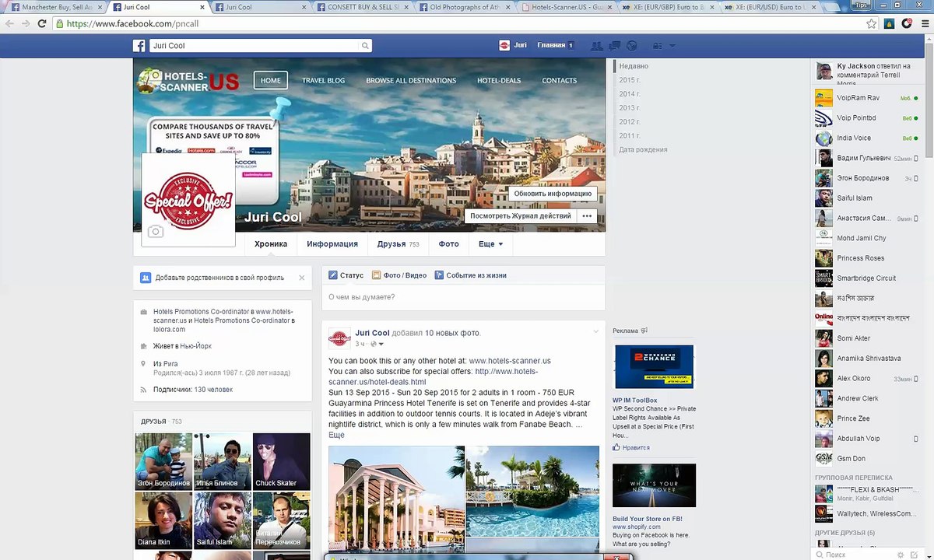Open www.shopify.com ad link

pyautogui.click(x=636, y=527)
